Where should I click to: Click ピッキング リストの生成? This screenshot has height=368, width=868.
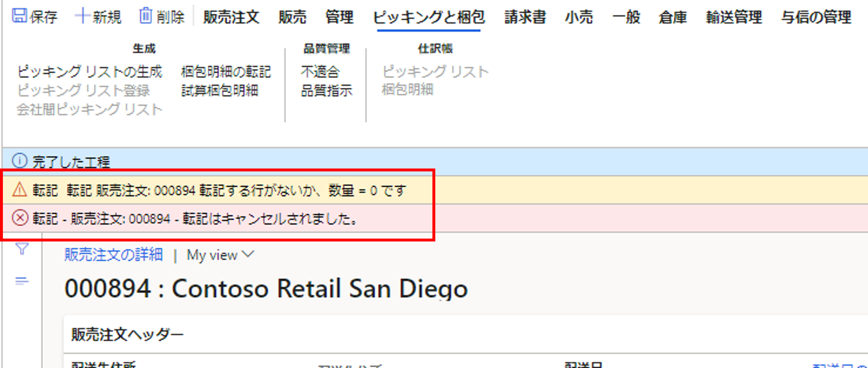tap(90, 72)
